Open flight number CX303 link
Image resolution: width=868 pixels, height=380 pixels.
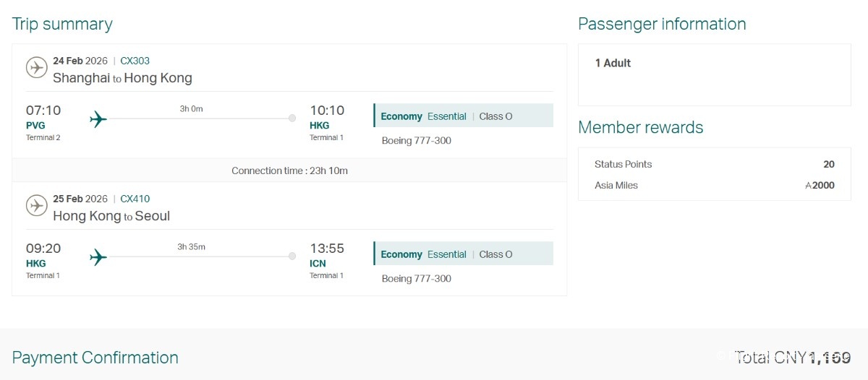click(x=135, y=61)
